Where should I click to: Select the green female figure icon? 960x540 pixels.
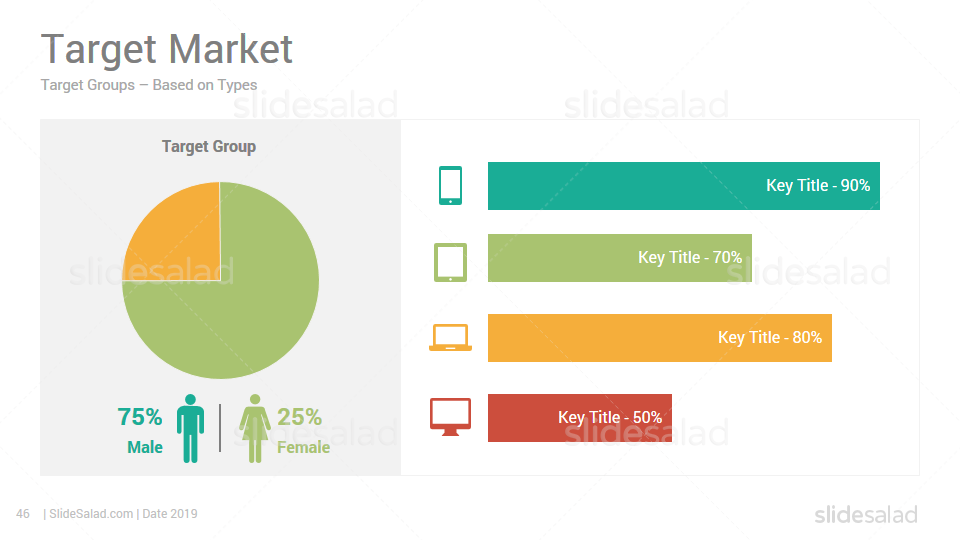tap(255, 429)
